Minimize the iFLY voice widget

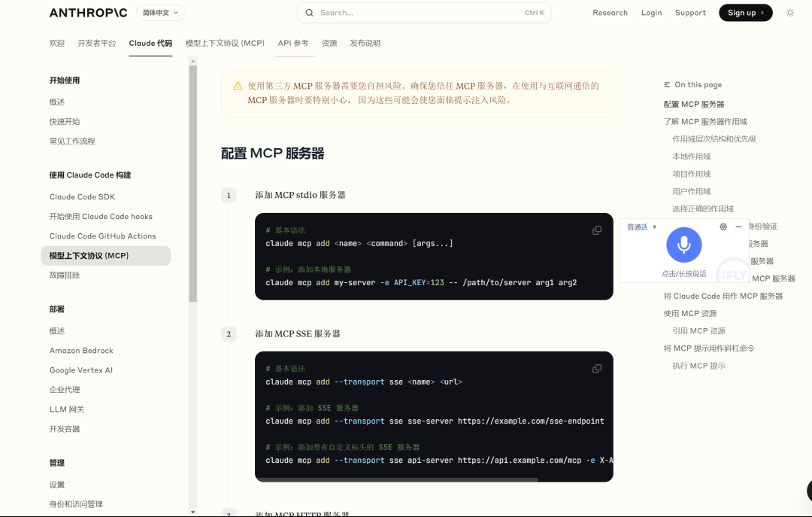[x=738, y=227]
